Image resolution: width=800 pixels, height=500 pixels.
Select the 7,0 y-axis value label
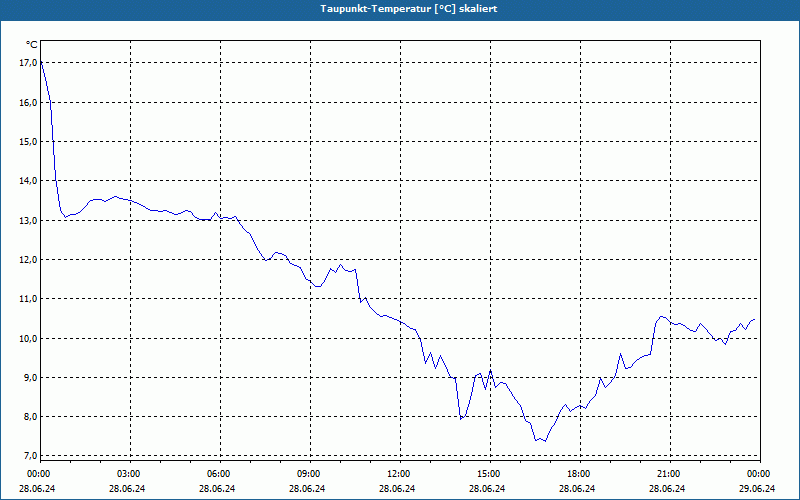pyautogui.click(x=30, y=456)
